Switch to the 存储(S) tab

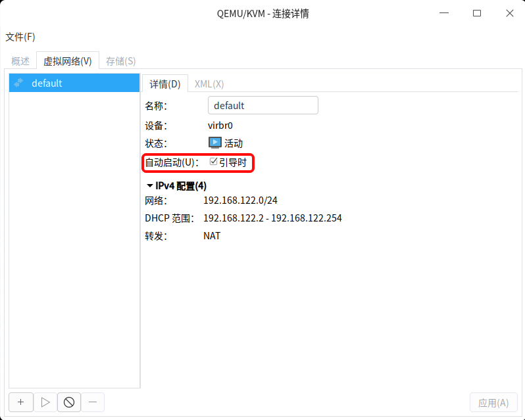pos(121,61)
